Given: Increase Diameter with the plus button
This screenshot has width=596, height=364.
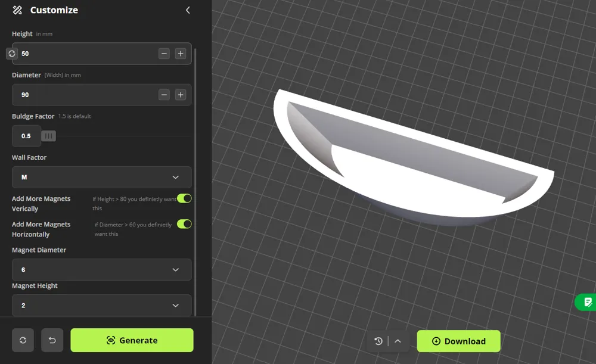Looking at the screenshot, I should (x=181, y=95).
